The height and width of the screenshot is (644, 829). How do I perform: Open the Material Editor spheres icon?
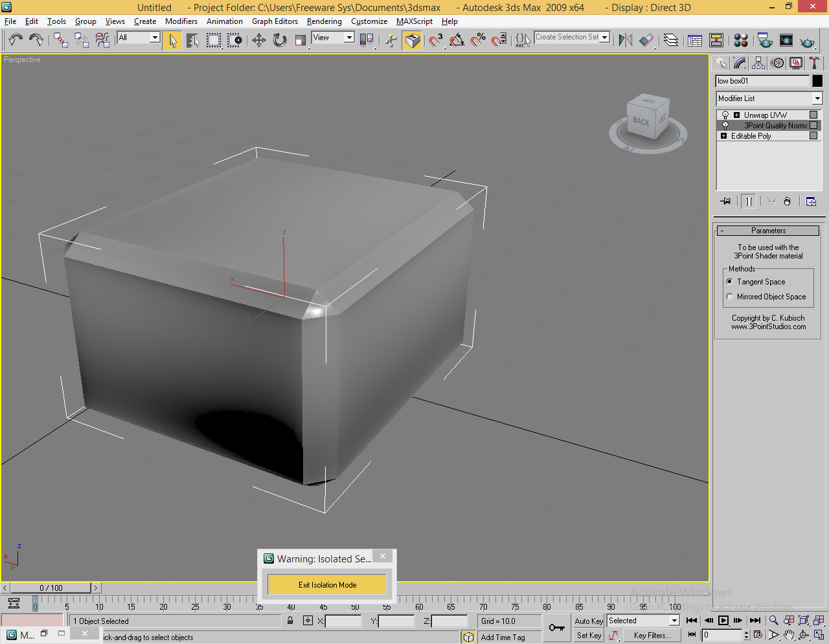click(x=741, y=40)
